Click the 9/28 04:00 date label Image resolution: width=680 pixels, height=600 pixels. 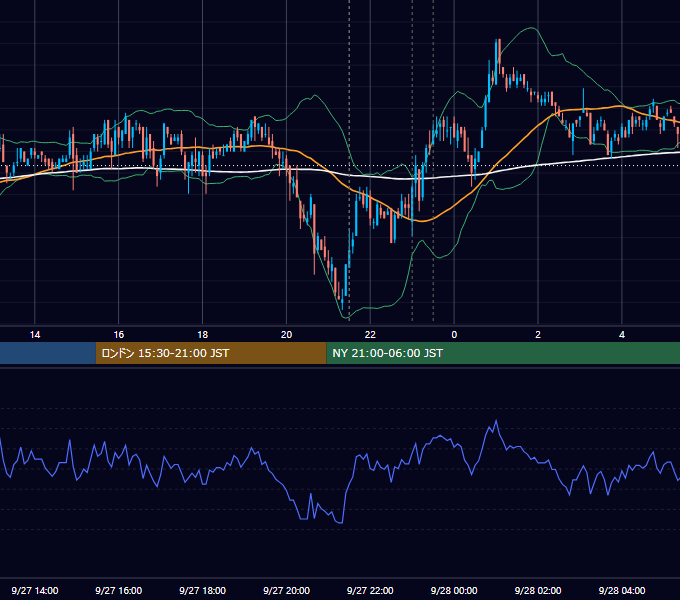(x=621, y=590)
